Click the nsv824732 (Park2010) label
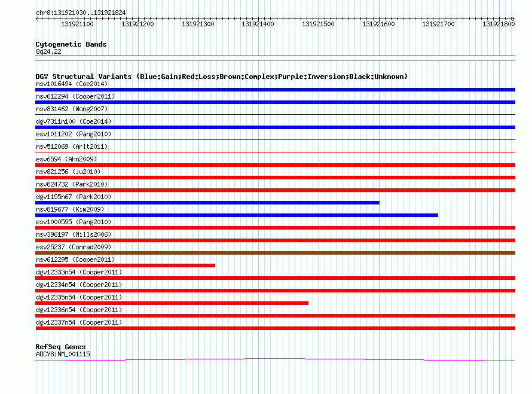The image size is (532, 394). tap(72, 184)
